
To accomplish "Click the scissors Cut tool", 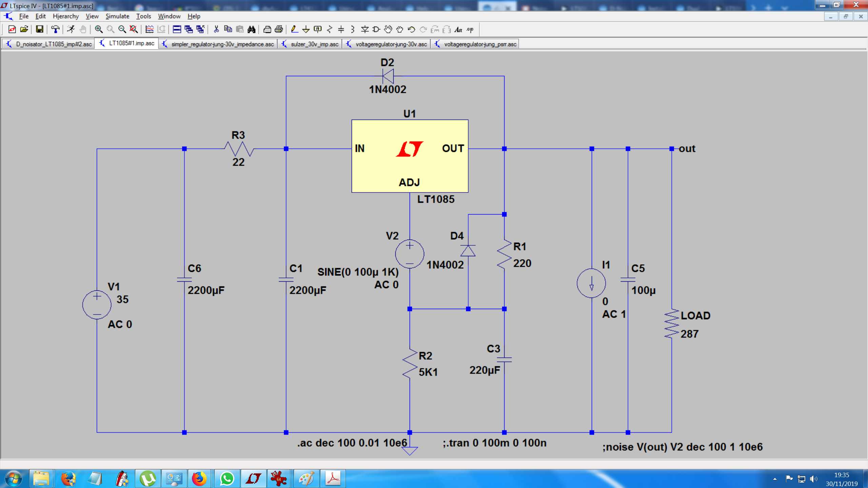I will point(216,29).
